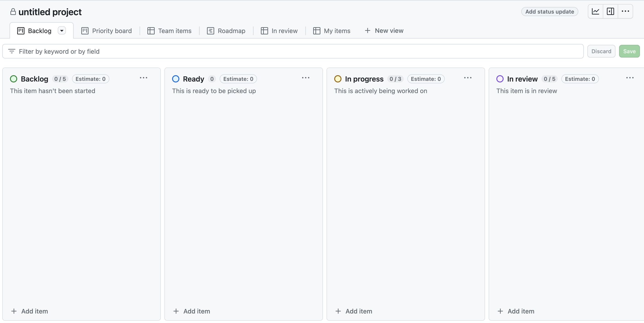Click the yellow status circle on In progress column
The image size is (644, 323).
[338, 79]
